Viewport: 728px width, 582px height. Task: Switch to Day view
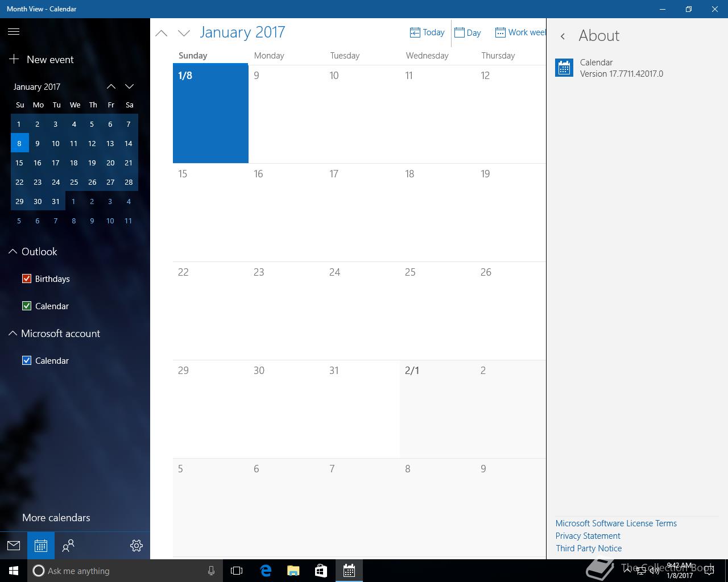pyautogui.click(x=468, y=32)
